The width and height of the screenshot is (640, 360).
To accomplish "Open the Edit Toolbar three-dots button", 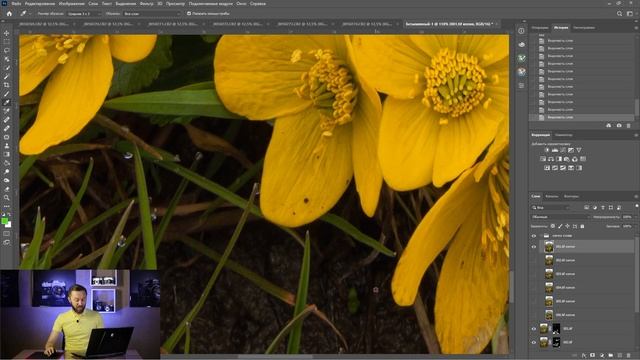I will click(x=7, y=206).
